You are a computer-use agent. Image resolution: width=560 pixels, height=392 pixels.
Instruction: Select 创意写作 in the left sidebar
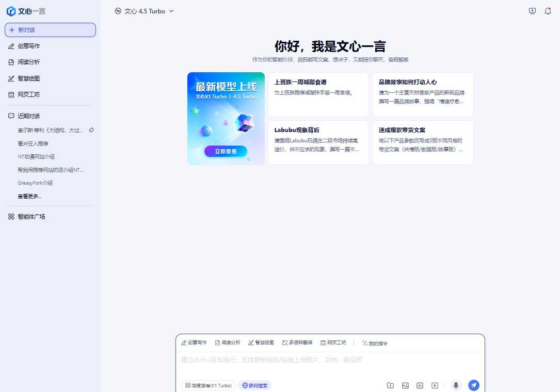click(x=28, y=46)
